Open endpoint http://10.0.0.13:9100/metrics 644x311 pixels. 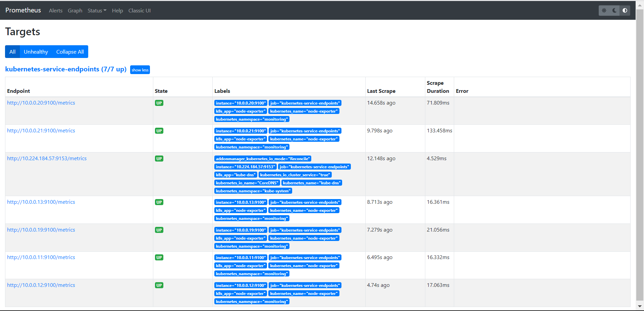pyautogui.click(x=41, y=202)
